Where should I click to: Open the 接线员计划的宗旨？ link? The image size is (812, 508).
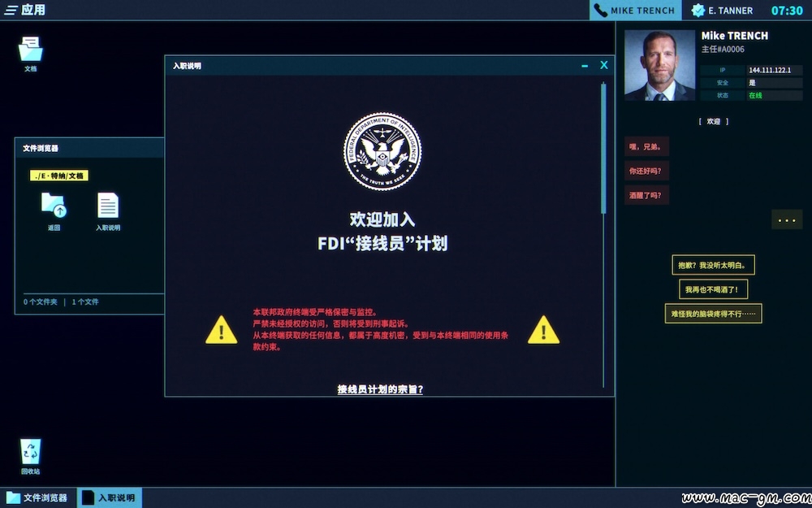pyautogui.click(x=380, y=389)
